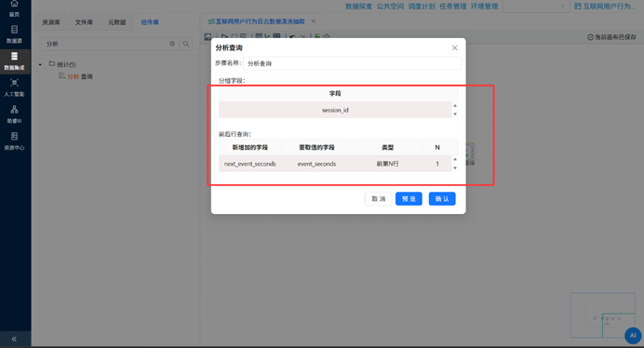Image resolution: width=644 pixels, height=348 pixels.
Task: Click the 要取值的字段 column header
Action: [316, 147]
